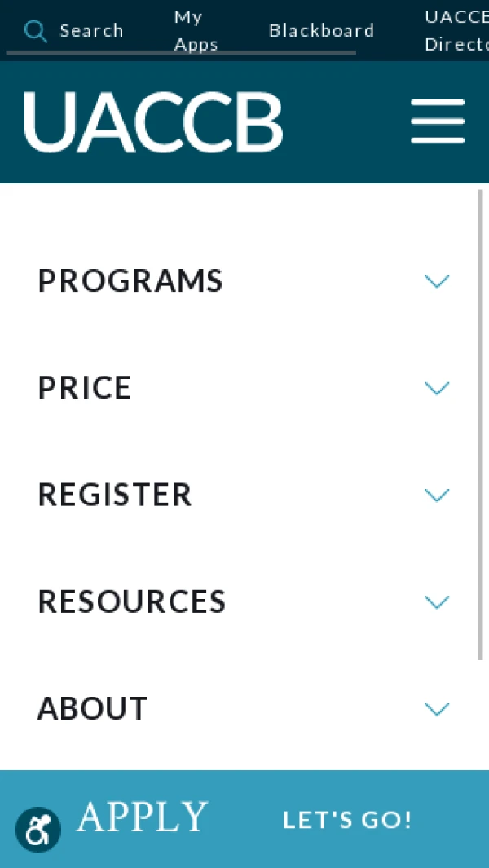Open the hamburger menu icon
This screenshot has height=868, width=489.
click(438, 121)
